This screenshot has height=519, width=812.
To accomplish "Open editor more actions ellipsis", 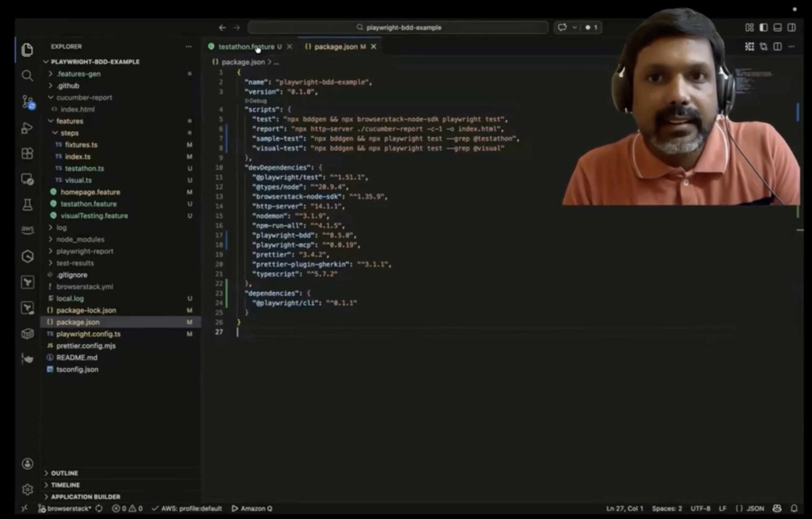I will tap(791, 47).
